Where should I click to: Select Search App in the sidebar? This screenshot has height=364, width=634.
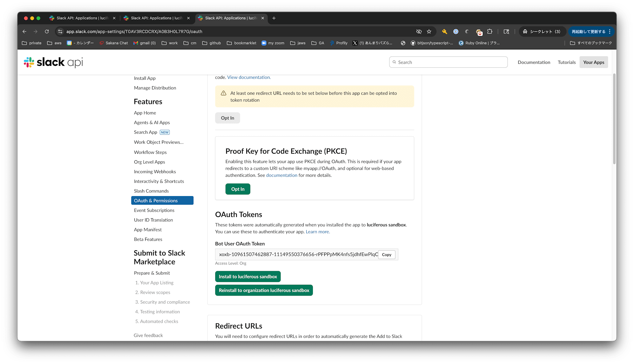146,132
